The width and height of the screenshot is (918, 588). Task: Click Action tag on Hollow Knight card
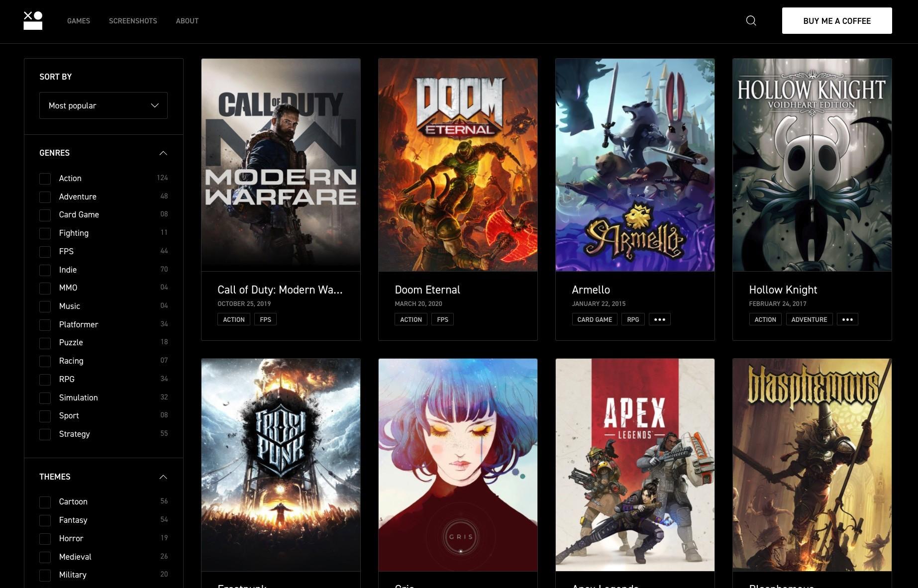coord(765,319)
